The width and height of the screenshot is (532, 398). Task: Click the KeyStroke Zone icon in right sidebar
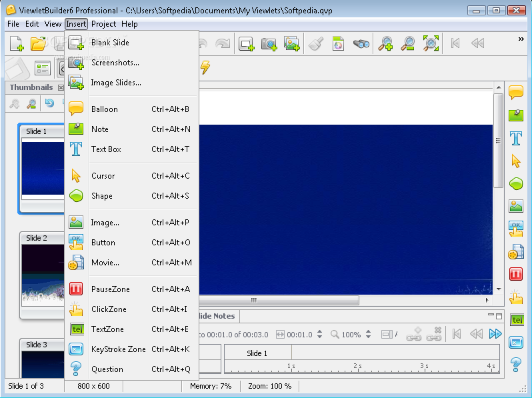pos(516,343)
